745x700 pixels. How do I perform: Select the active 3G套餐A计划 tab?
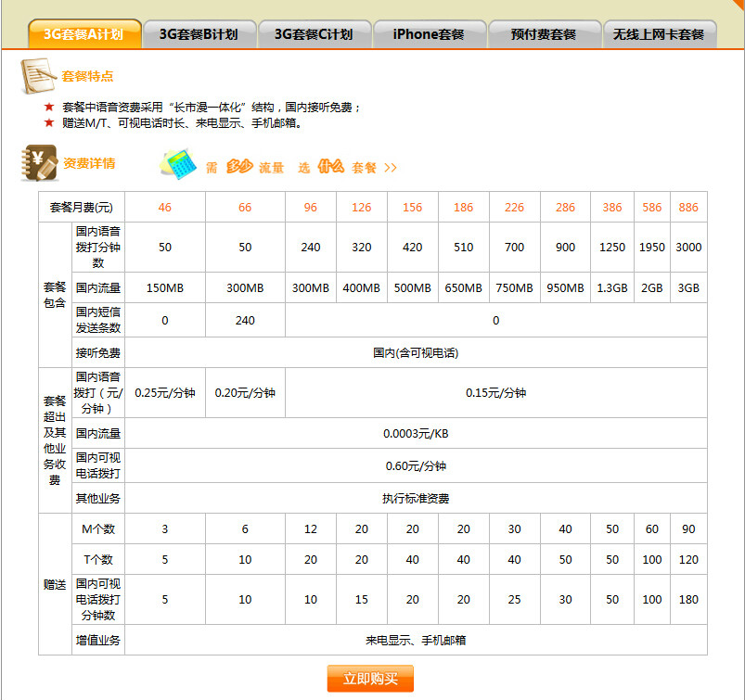coord(83,32)
